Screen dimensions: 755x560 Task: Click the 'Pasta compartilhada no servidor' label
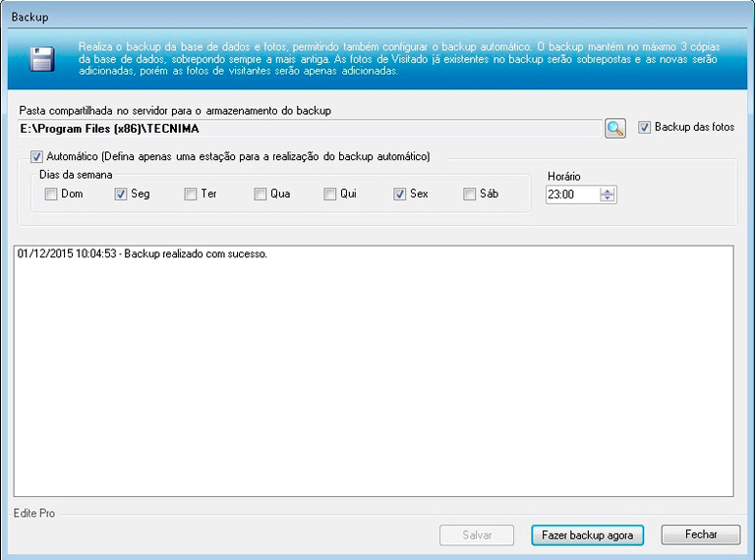pos(175,111)
